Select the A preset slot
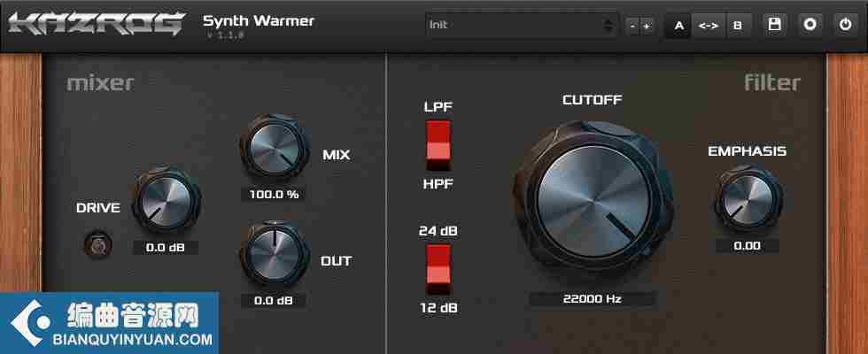The width and height of the screenshot is (868, 354). [x=678, y=26]
